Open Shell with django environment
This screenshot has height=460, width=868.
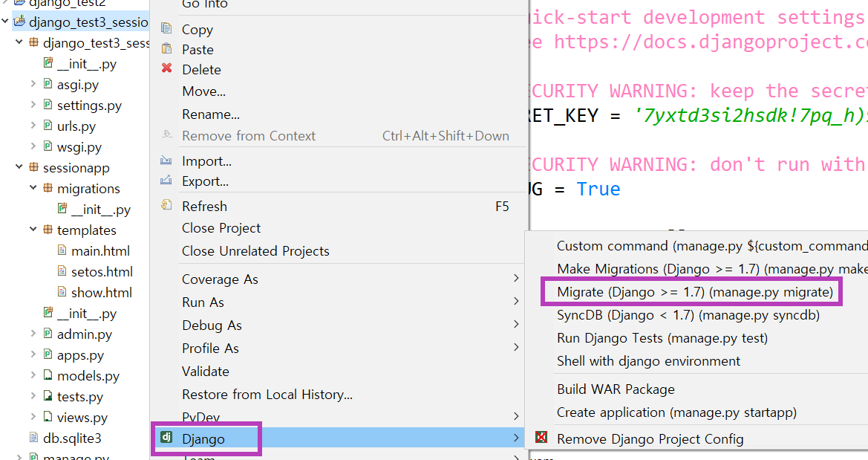(x=648, y=361)
